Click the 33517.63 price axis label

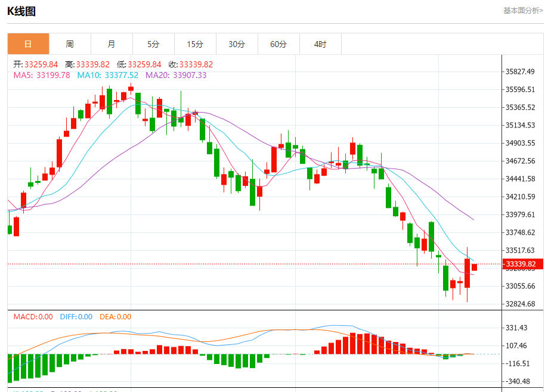(x=521, y=250)
